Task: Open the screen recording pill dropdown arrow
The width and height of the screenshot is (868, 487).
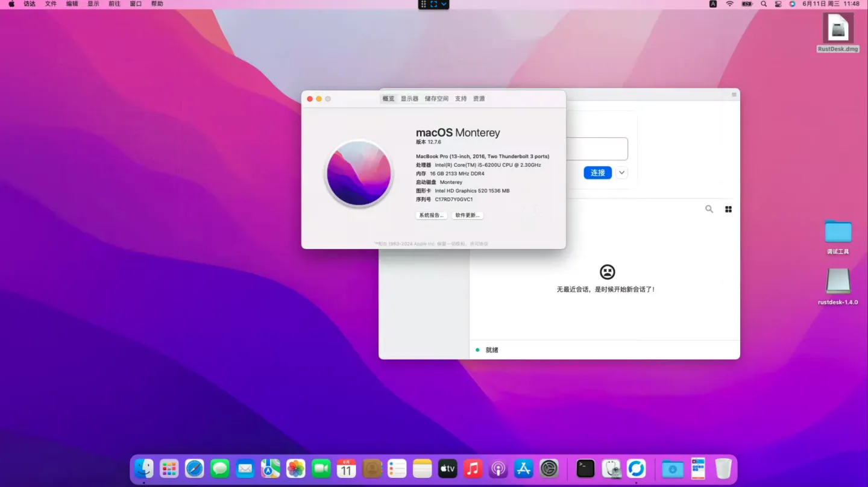Action: (x=443, y=4)
